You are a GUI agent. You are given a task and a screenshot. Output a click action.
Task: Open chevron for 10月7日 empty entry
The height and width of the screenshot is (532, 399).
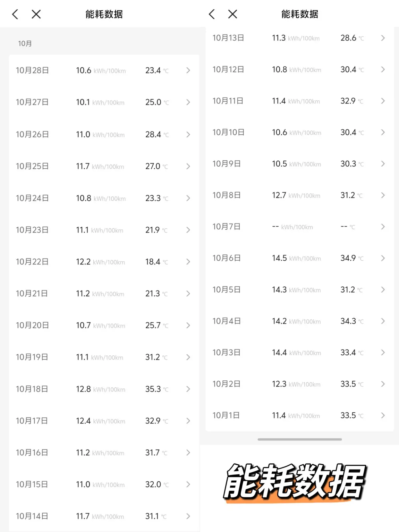[x=383, y=227]
